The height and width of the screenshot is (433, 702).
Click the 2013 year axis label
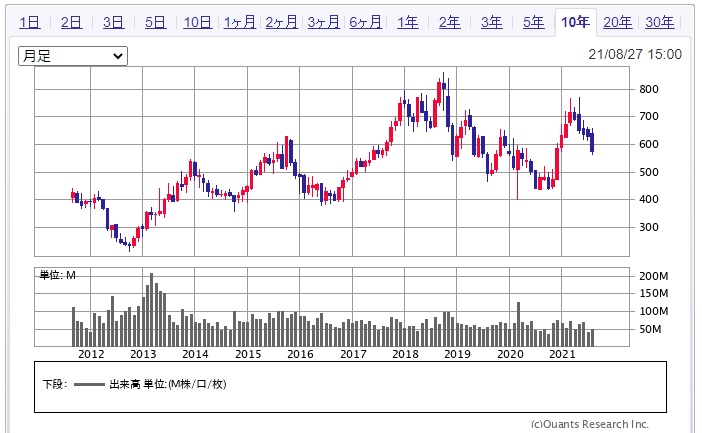(x=143, y=354)
